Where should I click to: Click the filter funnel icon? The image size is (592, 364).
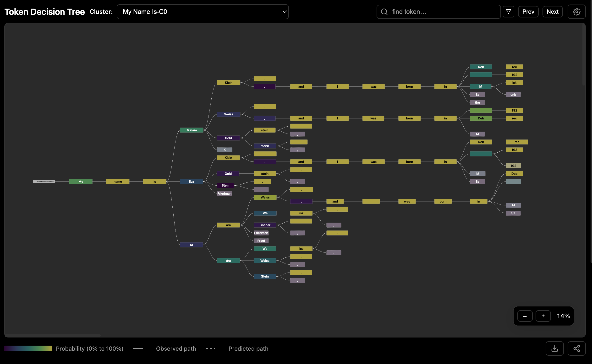tap(508, 12)
